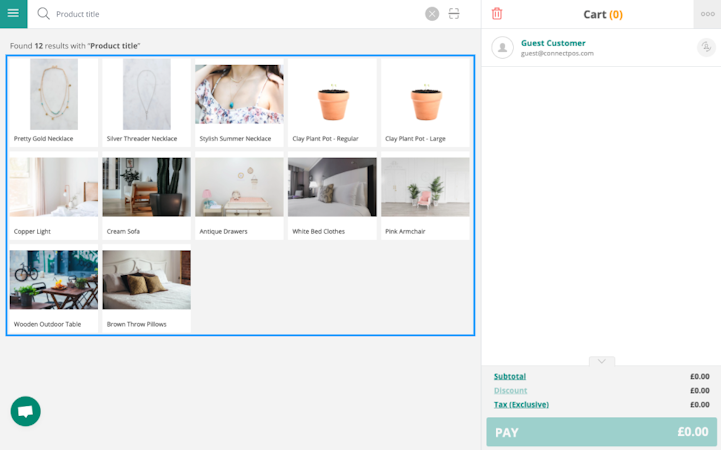The height and width of the screenshot is (450, 721).
Task: Select the Cream Sofa product
Action: [147, 195]
